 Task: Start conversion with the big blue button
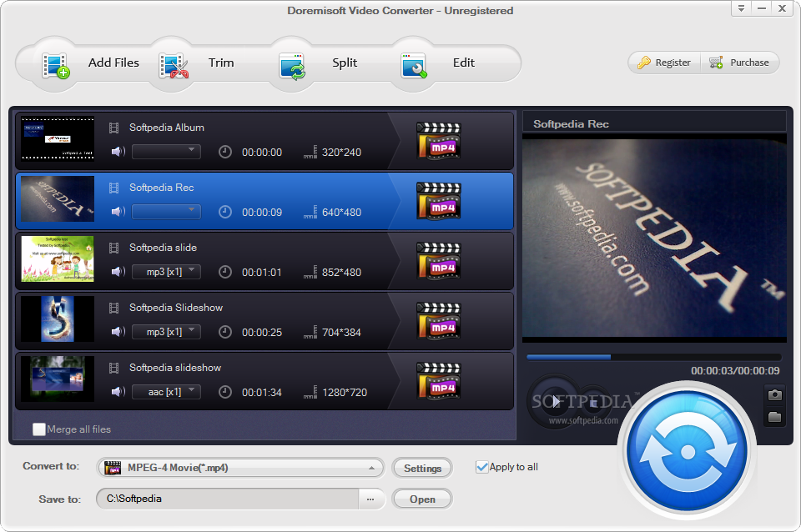coord(688,452)
